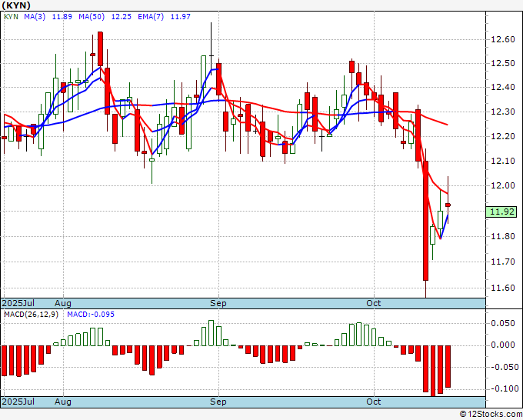Click the MACD:-0.095 value label
Viewport: 523px width, 420px height.
[91, 315]
